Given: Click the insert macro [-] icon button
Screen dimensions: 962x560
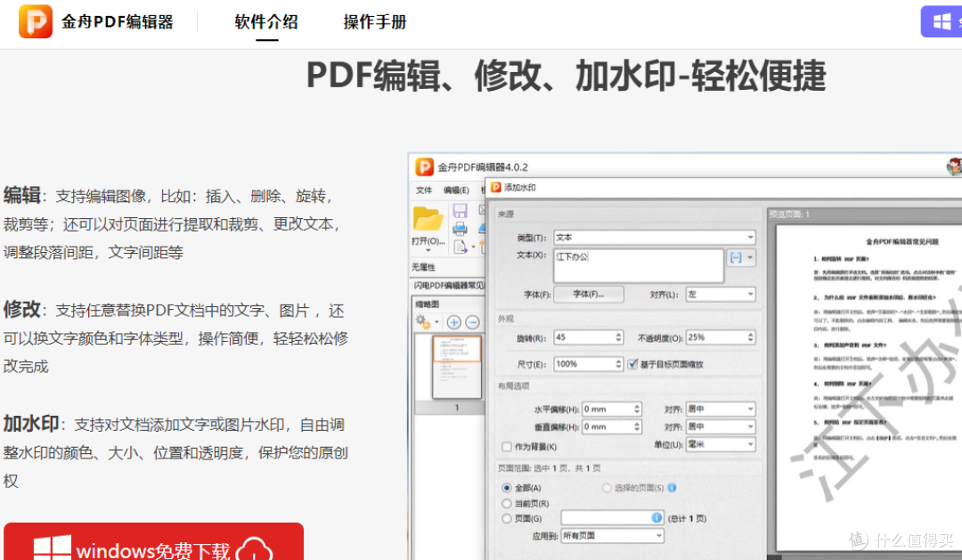Looking at the screenshot, I should pos(735,257).
